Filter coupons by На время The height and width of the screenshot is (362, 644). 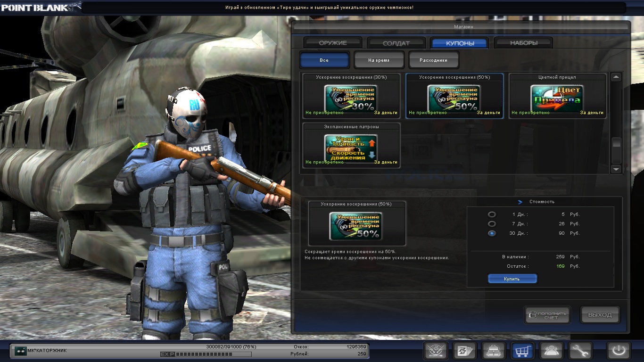379,60
